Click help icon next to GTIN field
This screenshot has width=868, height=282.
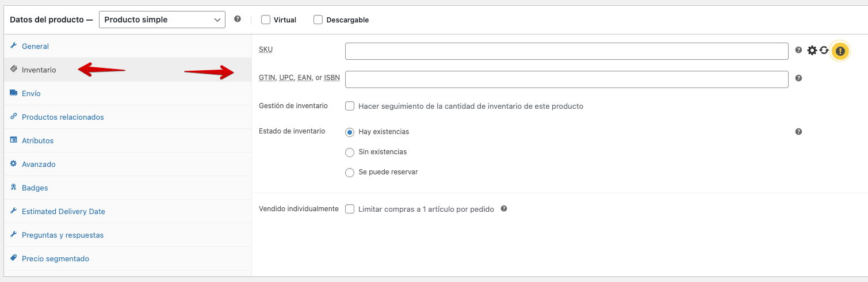tap(798, 78)
